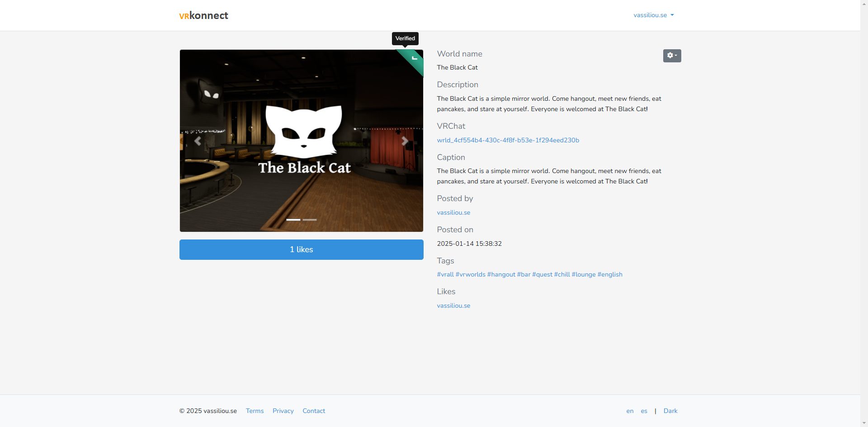Click the #hangout tag

tap(501, 274)
